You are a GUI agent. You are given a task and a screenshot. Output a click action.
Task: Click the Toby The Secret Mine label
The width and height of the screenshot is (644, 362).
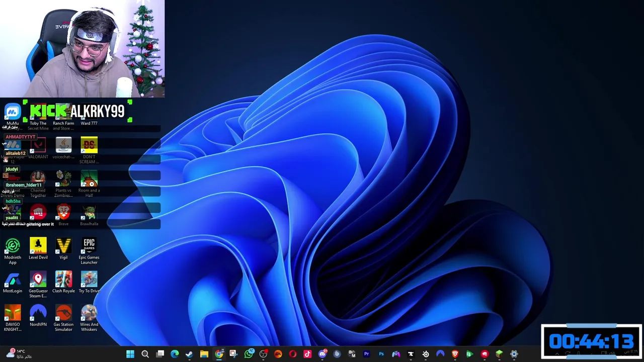pyautogui.click(x=38, y=126)
